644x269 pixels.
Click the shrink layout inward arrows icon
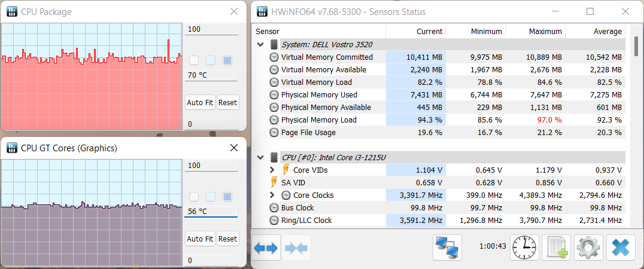pos(297,248)
